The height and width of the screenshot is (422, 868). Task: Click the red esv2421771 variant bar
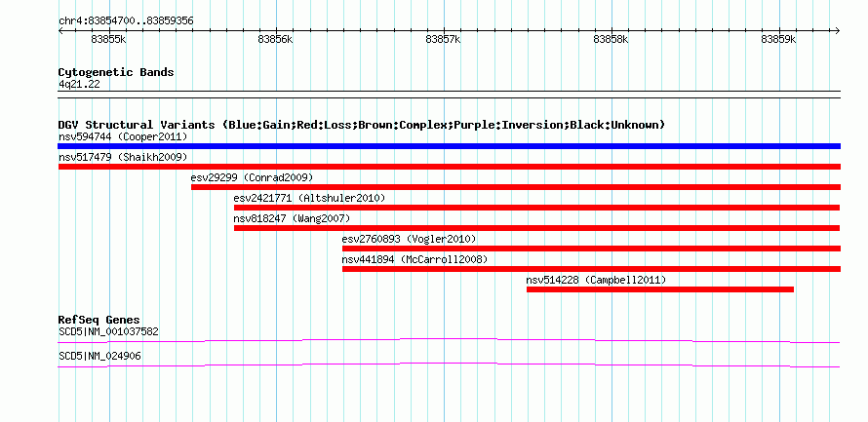pos(537,208)
